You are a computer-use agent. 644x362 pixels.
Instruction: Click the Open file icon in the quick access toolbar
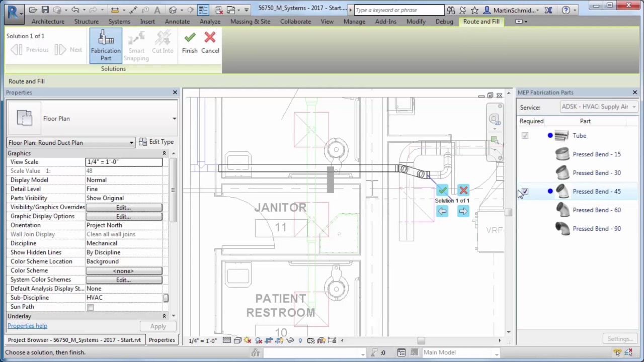coord(33,10)
